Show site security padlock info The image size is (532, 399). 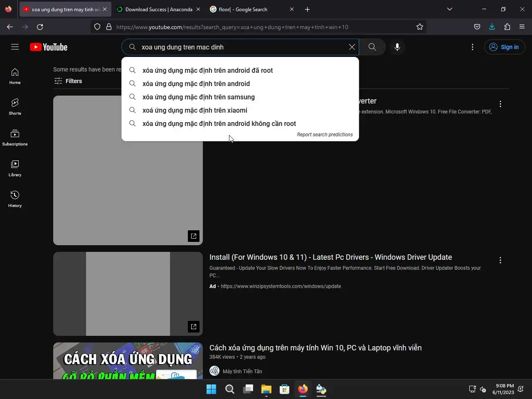coord(109,27)
